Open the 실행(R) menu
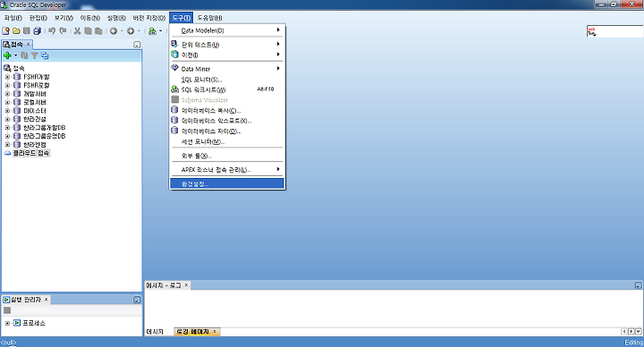 [x=116, y=18]
